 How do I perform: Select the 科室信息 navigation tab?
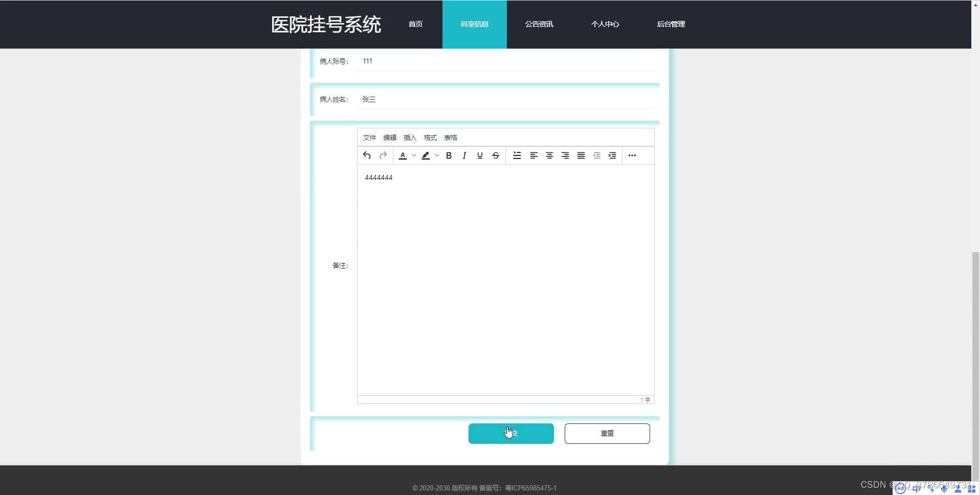point(475,24)
